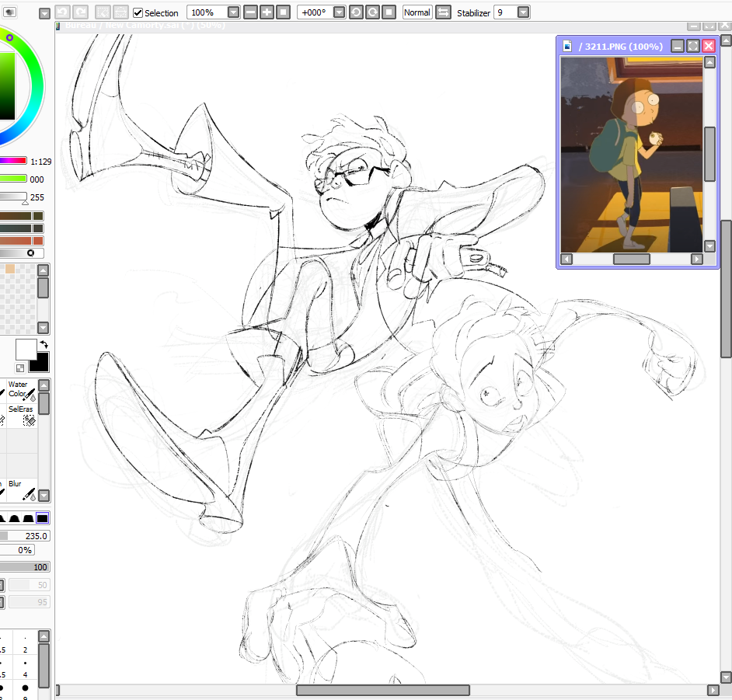
Task: Click the invert selection icon
Action: (x=120, y=12)
